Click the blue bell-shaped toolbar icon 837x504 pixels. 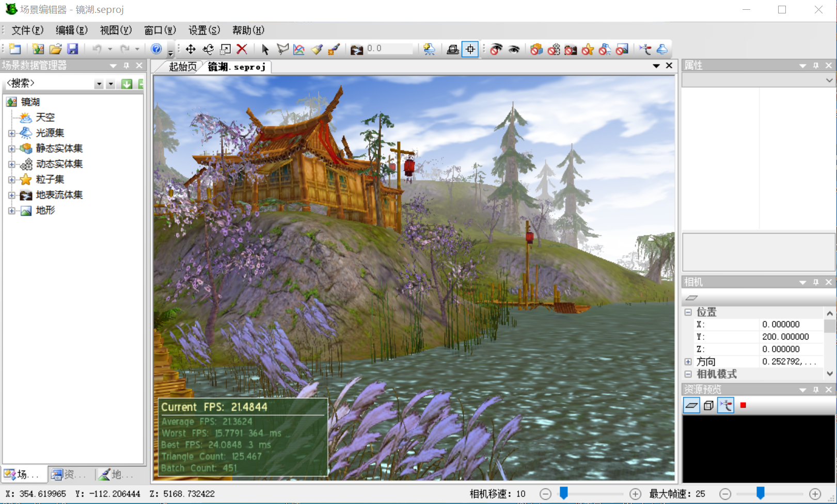tap(662, 49)
